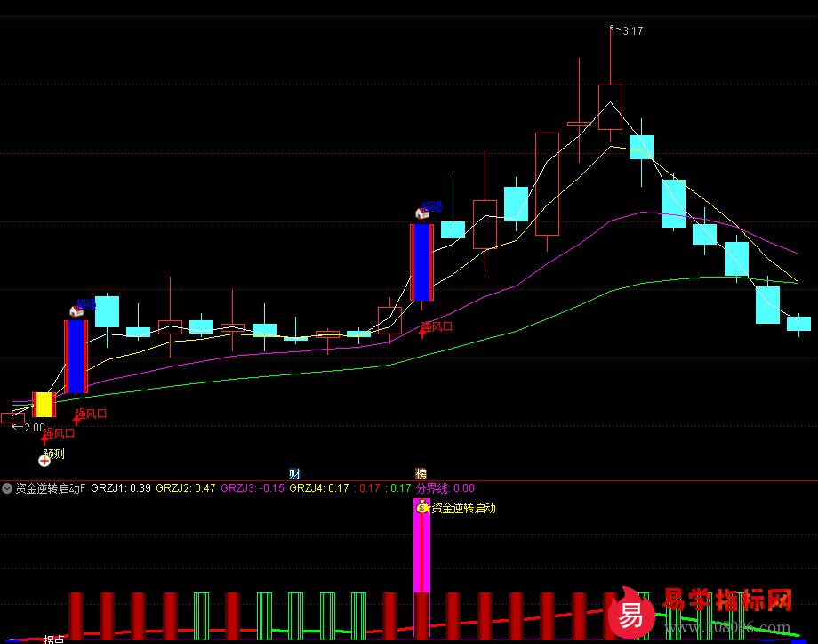Click the yellow 资金逆转启动 signal text
This screenshot has height=644, width=818.
pos(463,508)
